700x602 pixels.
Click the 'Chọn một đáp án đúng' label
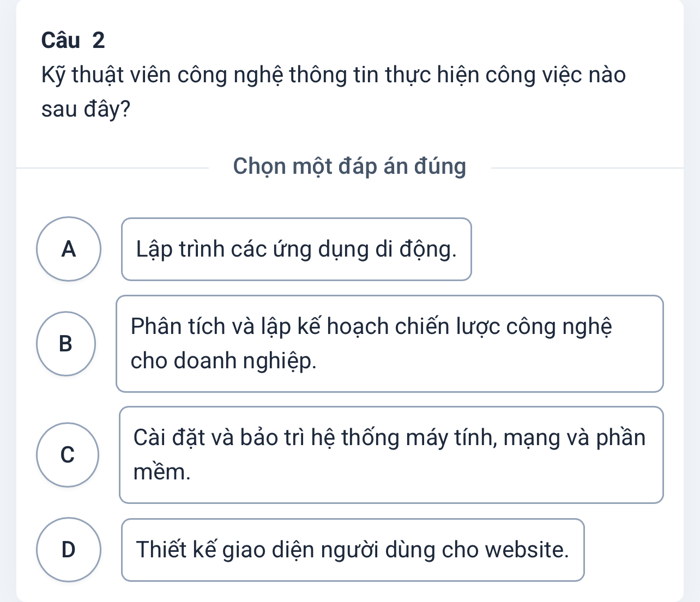(x=349, y=166)
